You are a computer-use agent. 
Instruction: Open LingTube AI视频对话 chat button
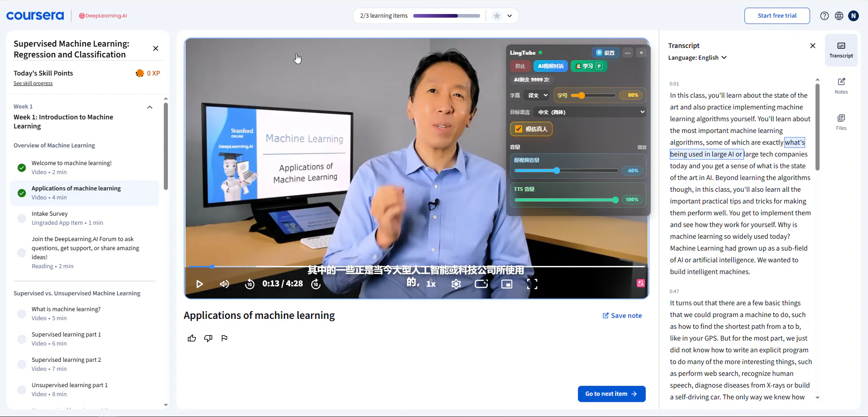point(550,66)
